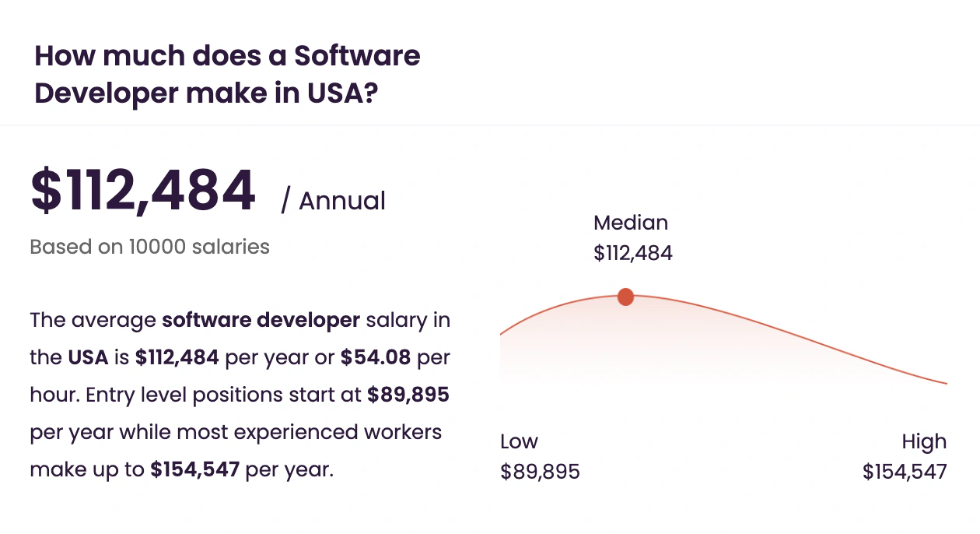
Task: Click the "Median" label above the chart
Action: 630,223
